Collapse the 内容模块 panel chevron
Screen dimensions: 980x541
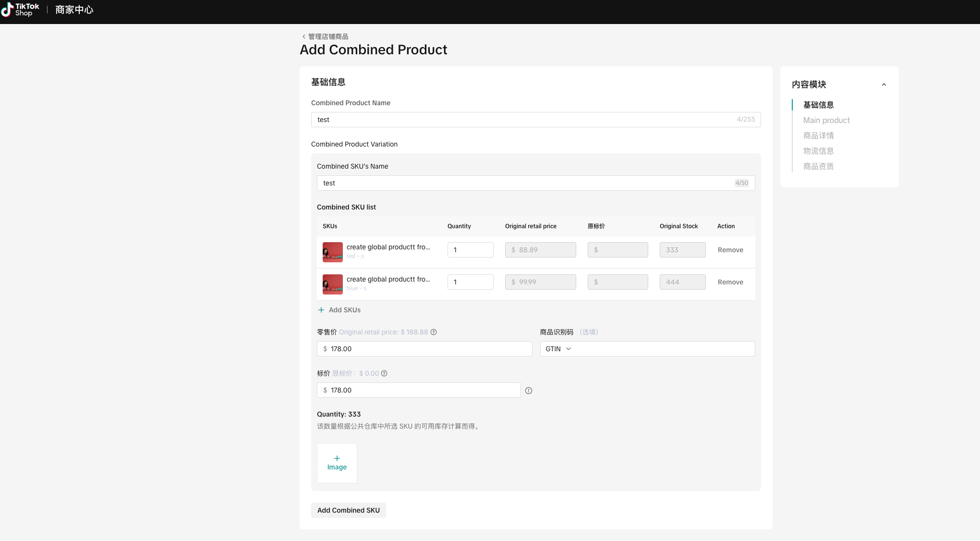click(884, 85)
